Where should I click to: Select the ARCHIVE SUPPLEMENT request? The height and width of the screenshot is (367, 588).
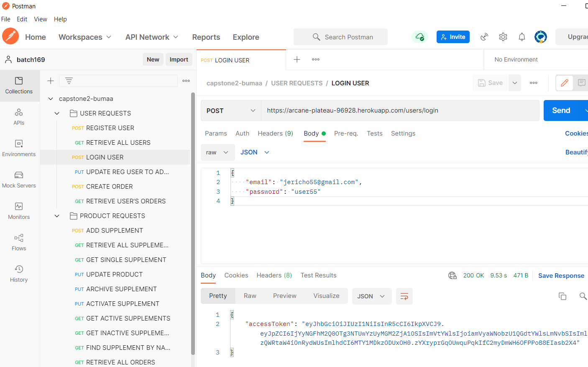(121, 289)
